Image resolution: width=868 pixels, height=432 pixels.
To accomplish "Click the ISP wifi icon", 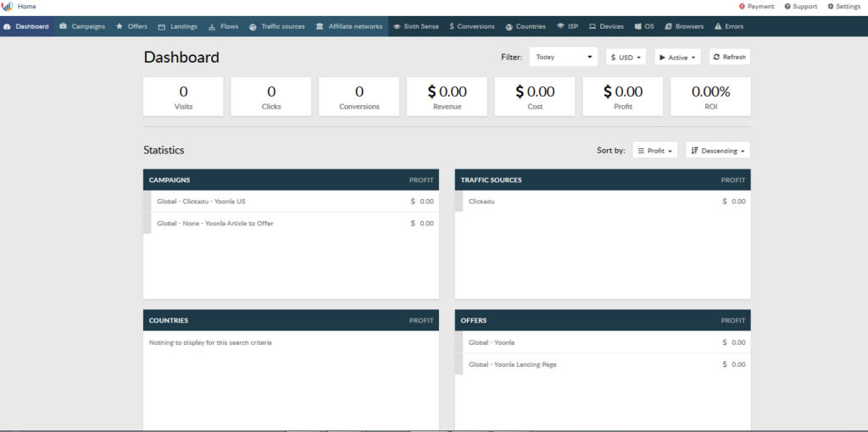I will (x=560, y=26).
